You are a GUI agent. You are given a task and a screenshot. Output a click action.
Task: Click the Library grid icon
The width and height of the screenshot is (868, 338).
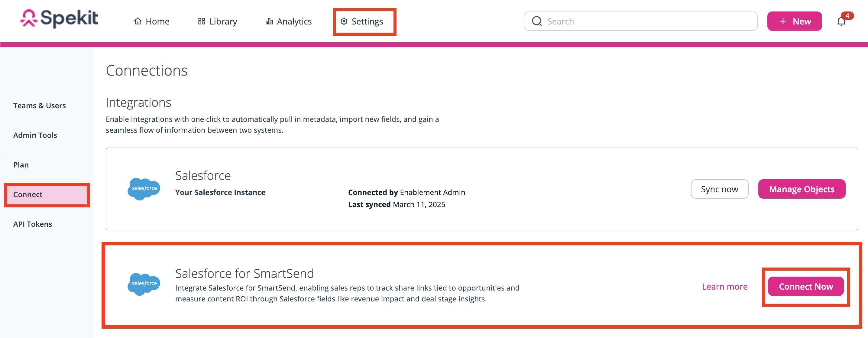point(202,21)
